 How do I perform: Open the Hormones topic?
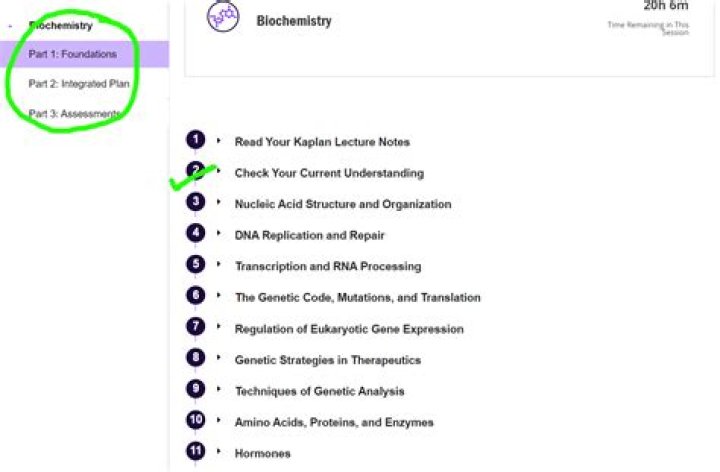(262, 453)
